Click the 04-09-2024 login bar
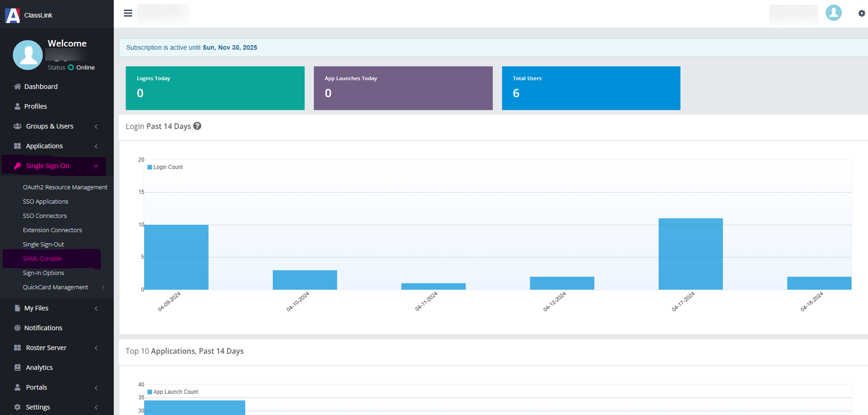Screen dimensions: 868x415 click(176, 257)
